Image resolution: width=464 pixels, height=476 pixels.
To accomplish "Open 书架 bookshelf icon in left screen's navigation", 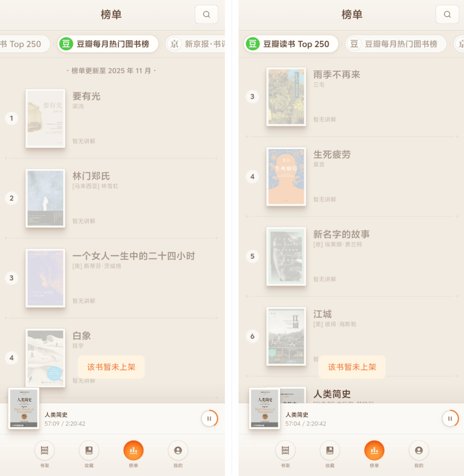I will click(44, 451).
